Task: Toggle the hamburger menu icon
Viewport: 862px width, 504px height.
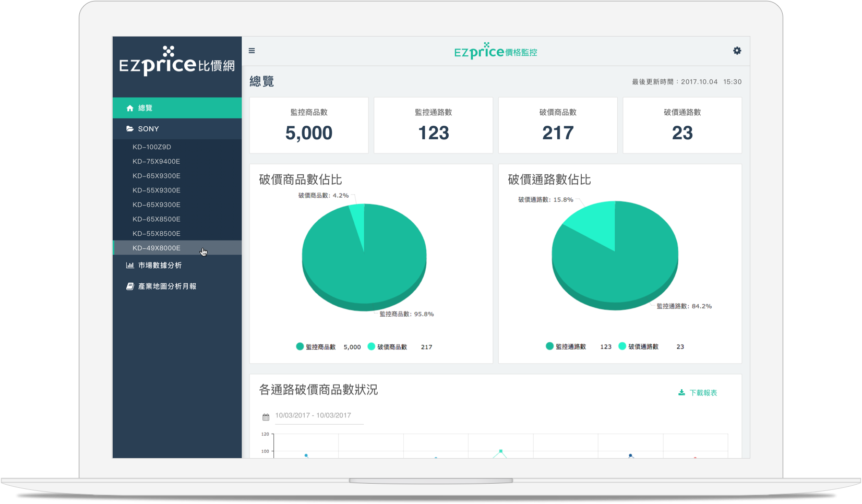Action: click(252, 51)
